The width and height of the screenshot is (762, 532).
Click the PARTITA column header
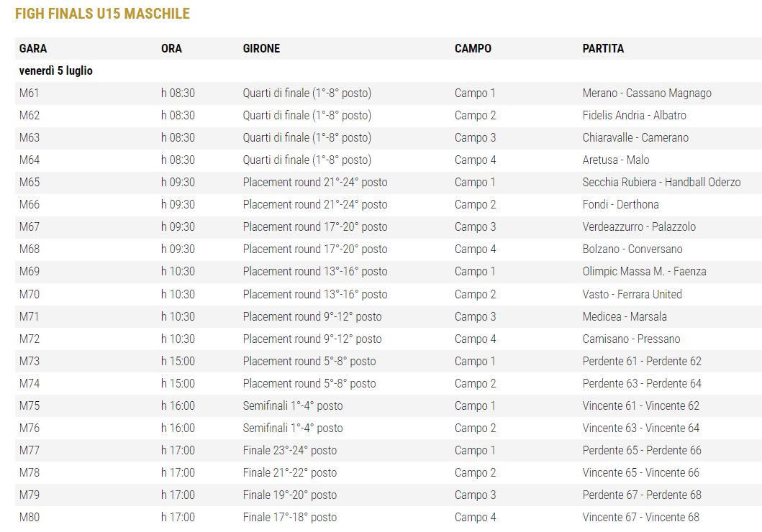click(603, 49)
